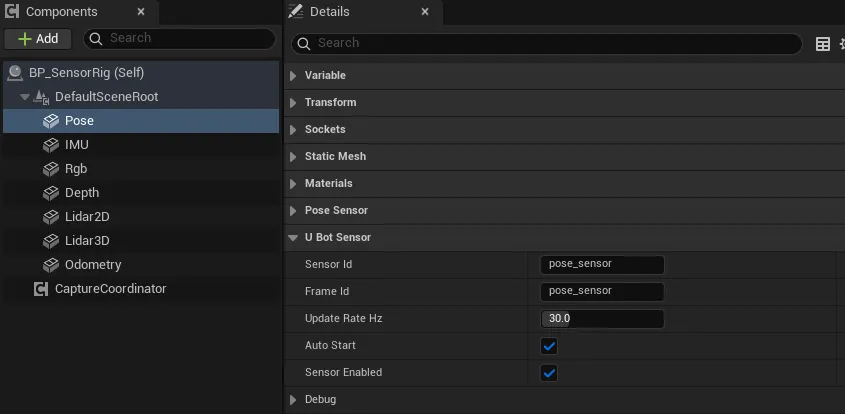The height and width of the screenshot is (414, 845).
Task: Select the Depth component row
Action: tap(141, 193)
